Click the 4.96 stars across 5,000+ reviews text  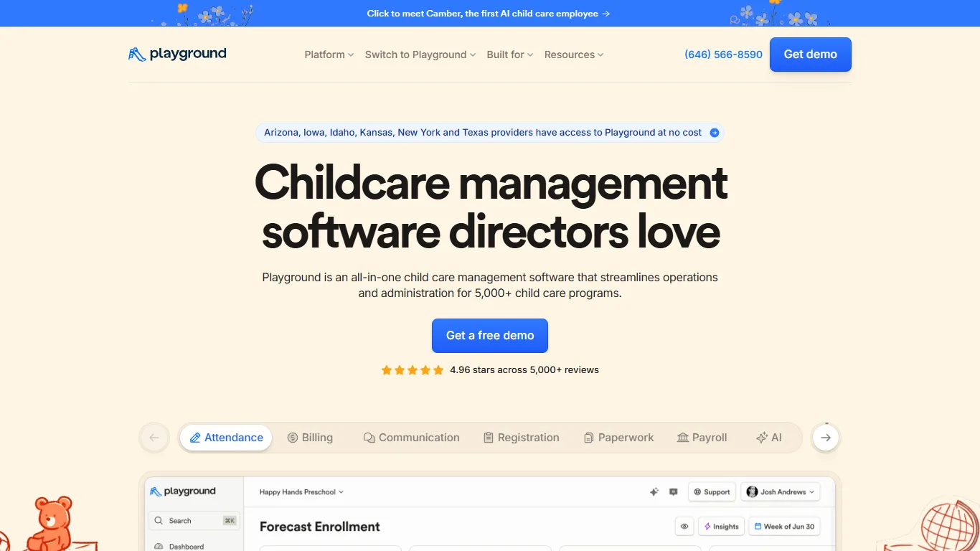tap(524, 370)
